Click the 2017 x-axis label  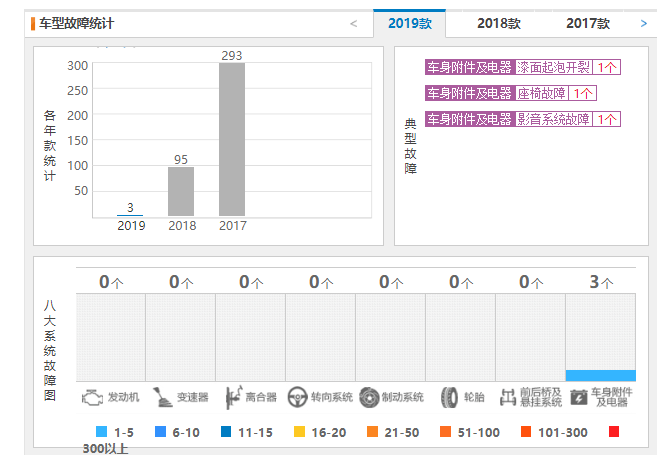point(233,226)
